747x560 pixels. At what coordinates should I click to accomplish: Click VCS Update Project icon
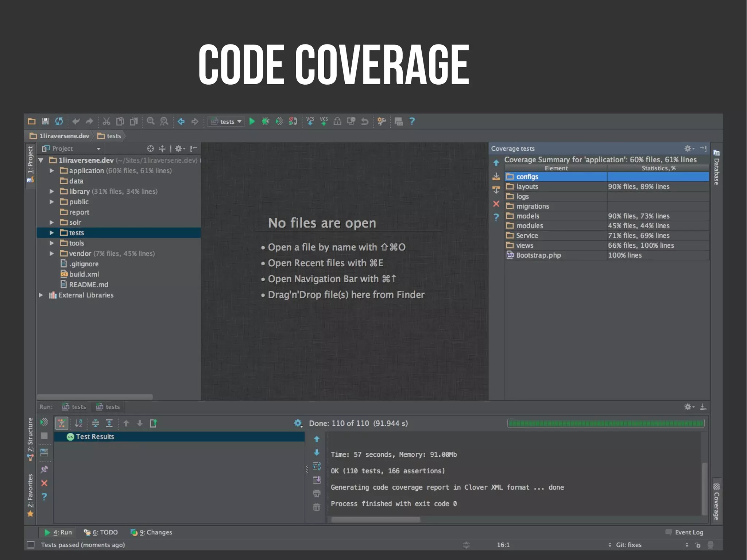310,121
